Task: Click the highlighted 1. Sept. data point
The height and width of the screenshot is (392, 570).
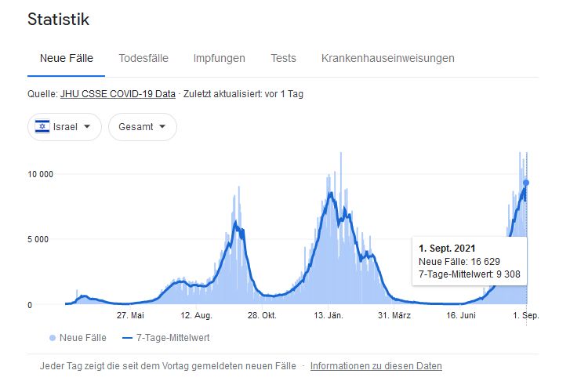Action: 525,183
